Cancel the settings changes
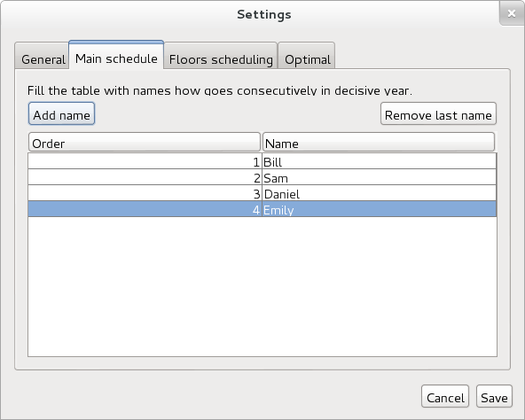The width and height of the screenshot is (525, 420). click(x=445, y=396)
